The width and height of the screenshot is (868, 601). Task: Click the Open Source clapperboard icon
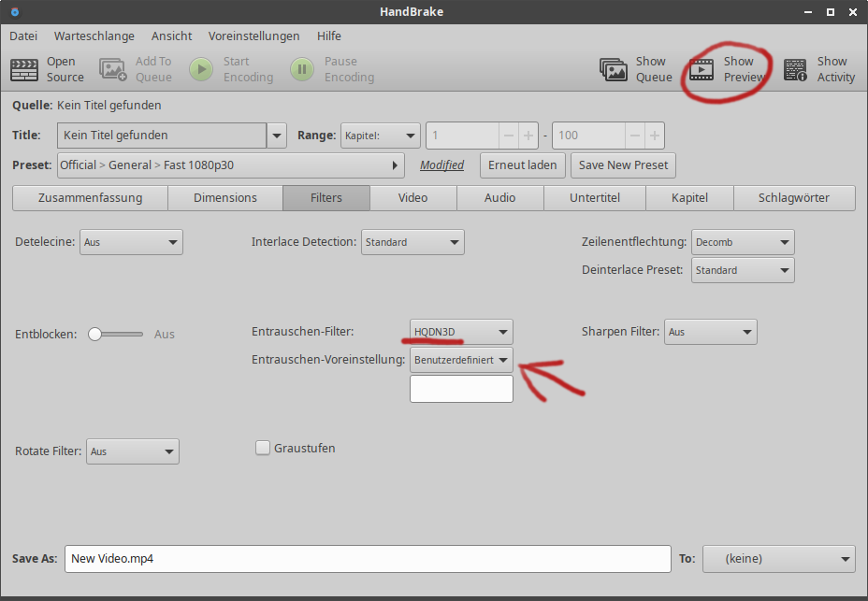coord(24,70)
